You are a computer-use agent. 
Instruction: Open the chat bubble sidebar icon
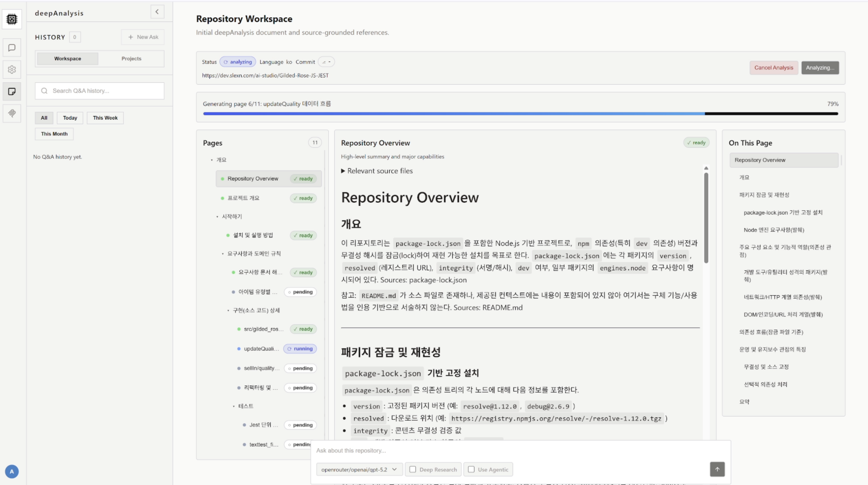(x=12, y=48)
